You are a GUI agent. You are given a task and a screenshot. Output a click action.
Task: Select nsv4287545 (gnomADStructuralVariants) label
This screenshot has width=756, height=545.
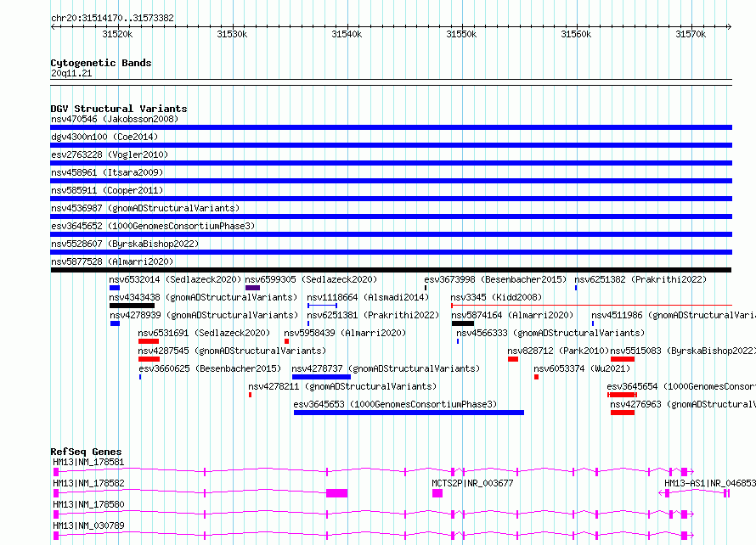[x=232, y=351]
